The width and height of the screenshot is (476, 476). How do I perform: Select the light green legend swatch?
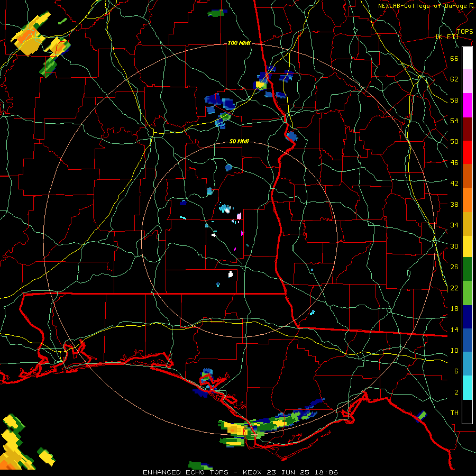467,293
